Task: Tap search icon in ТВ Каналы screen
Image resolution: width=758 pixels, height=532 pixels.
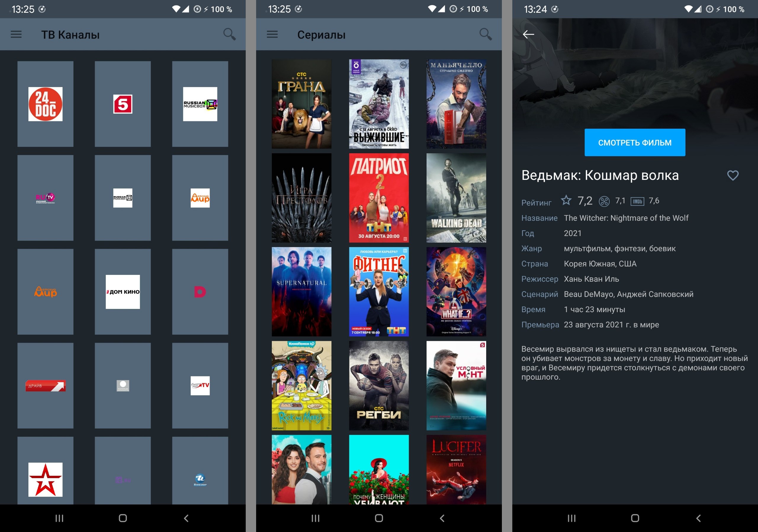Action: pos(229,34)
